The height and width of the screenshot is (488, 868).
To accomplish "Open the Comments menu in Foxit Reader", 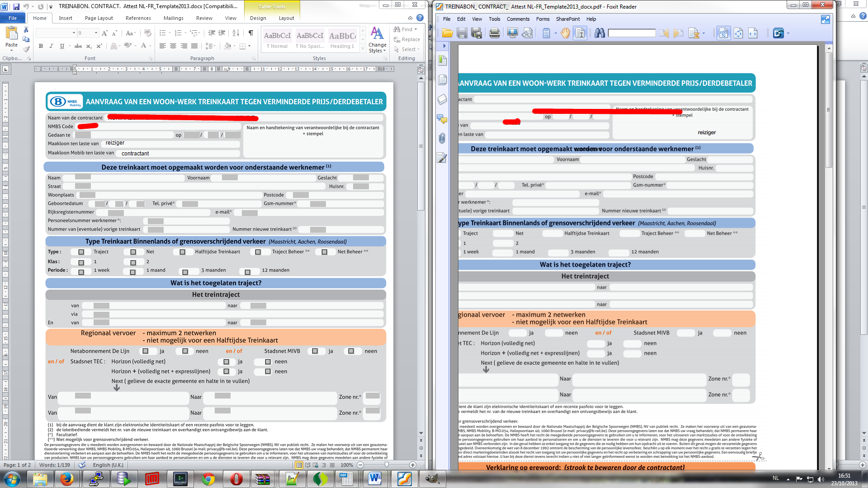I will [x=518, y=19].
